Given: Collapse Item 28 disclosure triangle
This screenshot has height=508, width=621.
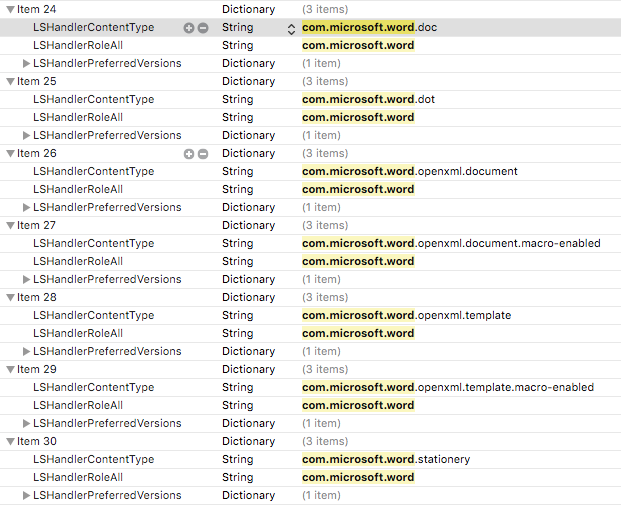Looking at the screenshot, I should [x=10, y=298].
